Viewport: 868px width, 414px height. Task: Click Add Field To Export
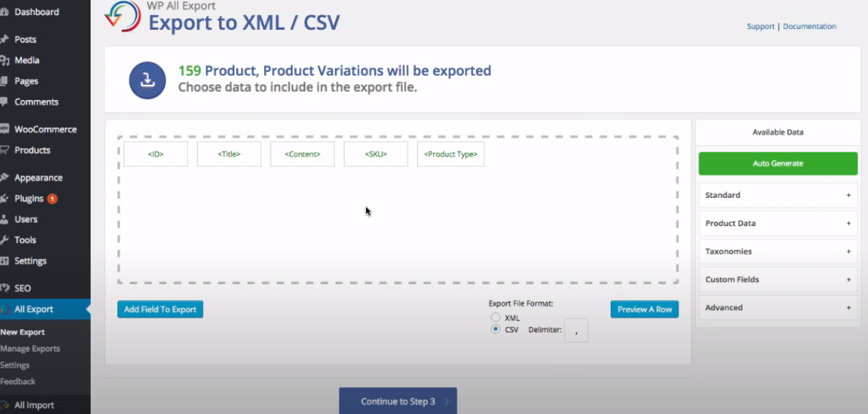[160, 310]
